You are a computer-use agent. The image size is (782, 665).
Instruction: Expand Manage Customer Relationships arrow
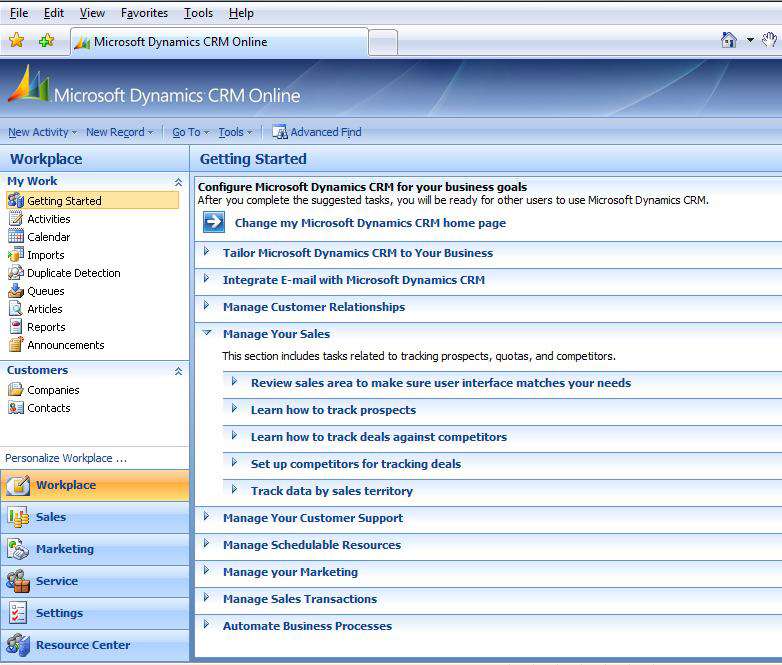coord(206,305)
